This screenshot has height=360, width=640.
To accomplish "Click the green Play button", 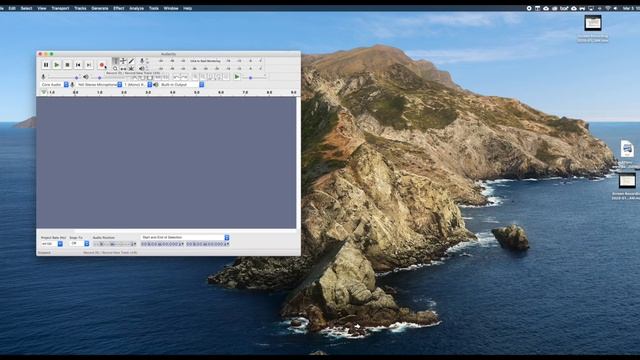I will click(x=57, y=65).
